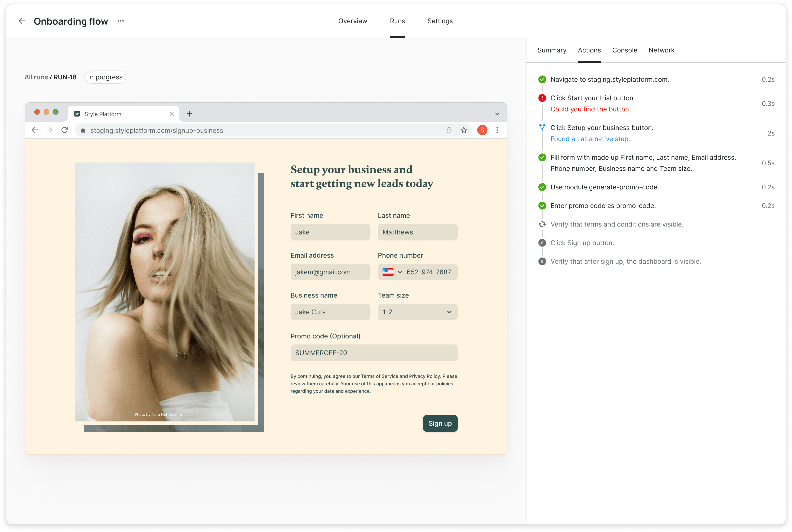The width and height of the screenshot is (792, 532).
Task: Open the new tab plus icon
Action: point(189,114)
